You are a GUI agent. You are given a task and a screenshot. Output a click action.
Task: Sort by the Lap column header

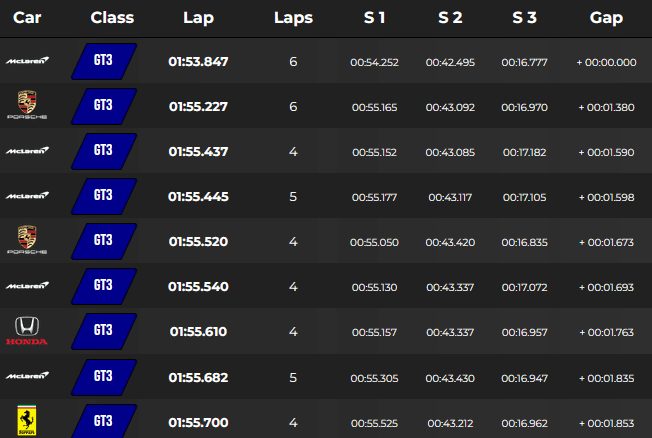click(198, 17)
